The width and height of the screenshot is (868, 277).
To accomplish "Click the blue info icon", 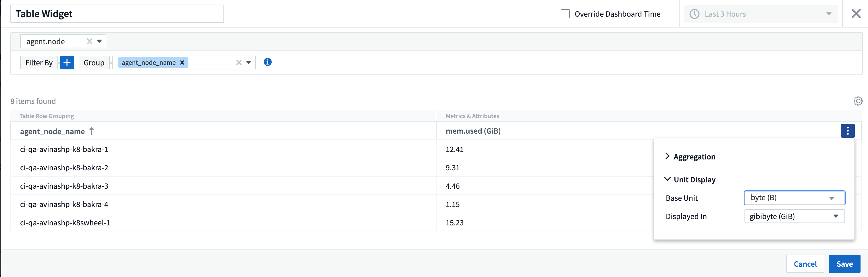I will [267, 62].
